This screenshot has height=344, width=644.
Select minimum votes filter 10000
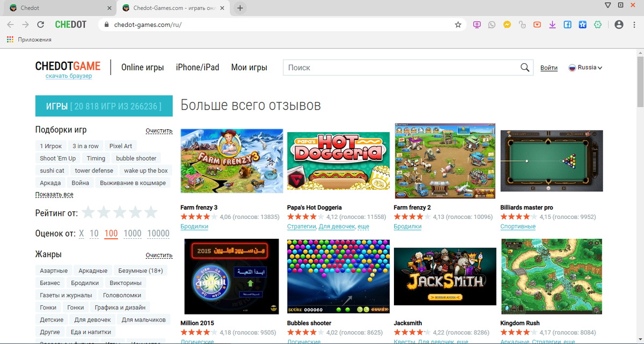pyautogui.click(x=158, y=233)
